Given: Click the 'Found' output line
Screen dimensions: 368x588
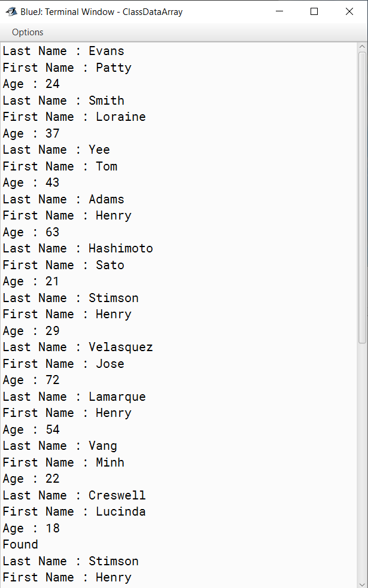Looking at the screenshot, I should pyautogui.click(x=20, y=544).
